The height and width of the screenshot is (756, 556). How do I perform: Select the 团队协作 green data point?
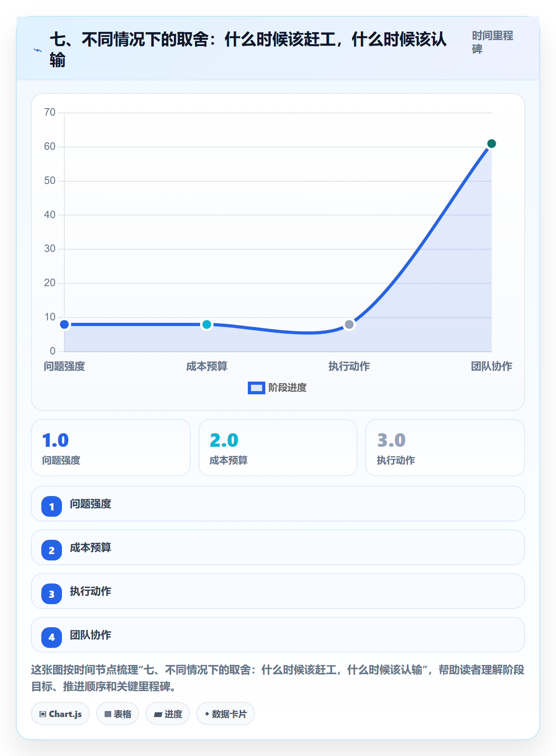click(x=491, y=143)
